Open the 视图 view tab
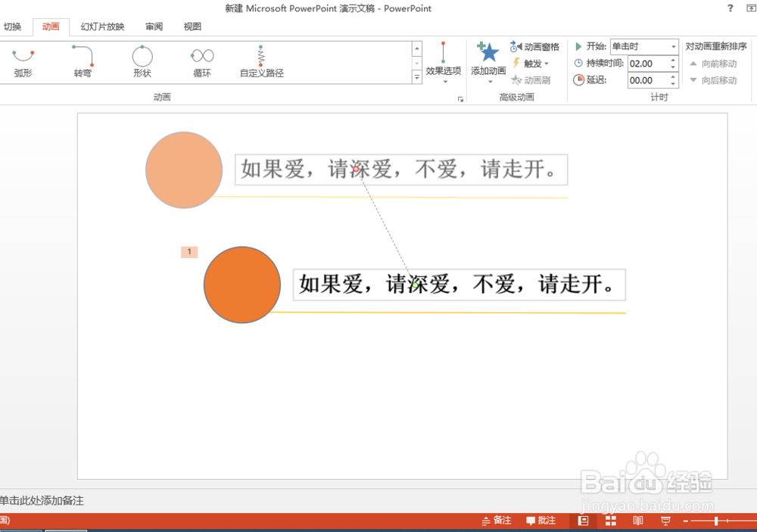This screenshot has height=532, width=757. (x=192, y=26)
